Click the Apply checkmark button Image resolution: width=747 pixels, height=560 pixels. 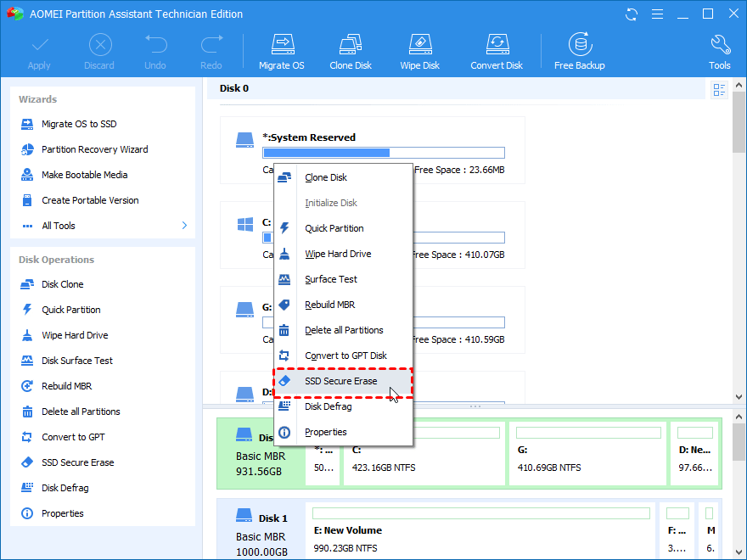click(39, 52)
